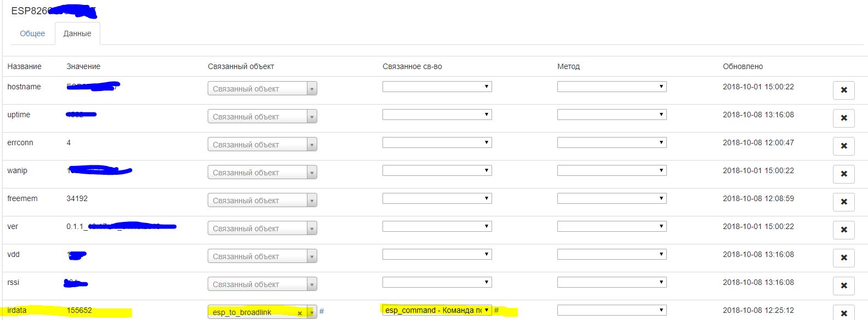The width and height of the screenshot is (868, 320).
Task: Click the # link beside esp_to_broadlink
Action: pos(322,311)
